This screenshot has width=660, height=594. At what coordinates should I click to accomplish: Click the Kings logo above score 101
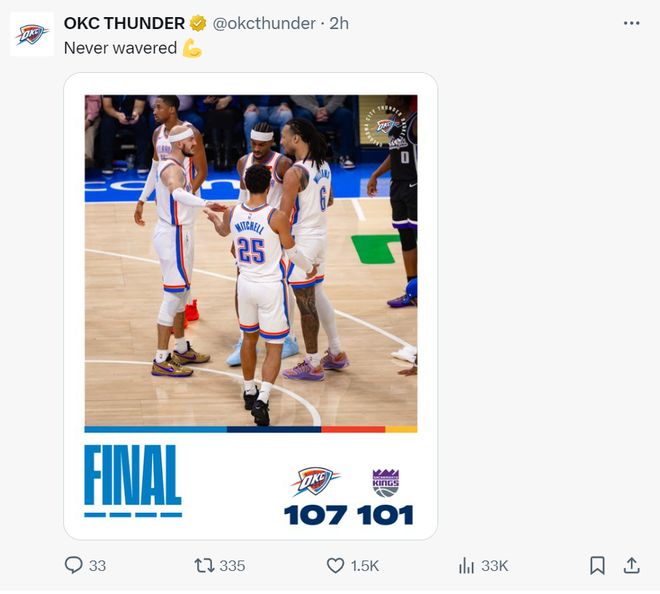coord(385,481)
